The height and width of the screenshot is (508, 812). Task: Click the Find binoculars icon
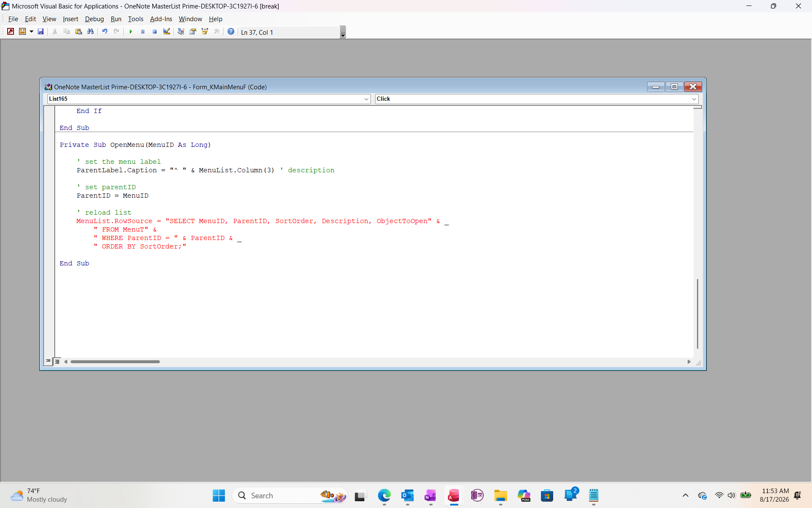tap(91, 31)
